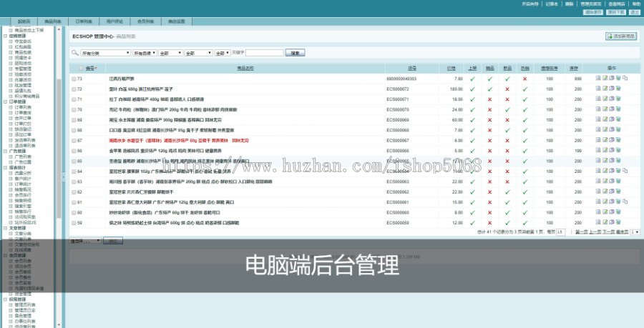Click the edit icon for product 72

click(605, 88)
